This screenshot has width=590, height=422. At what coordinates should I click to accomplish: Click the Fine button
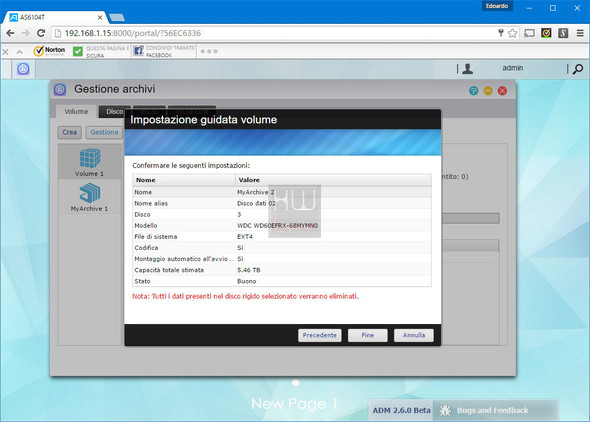368,335
